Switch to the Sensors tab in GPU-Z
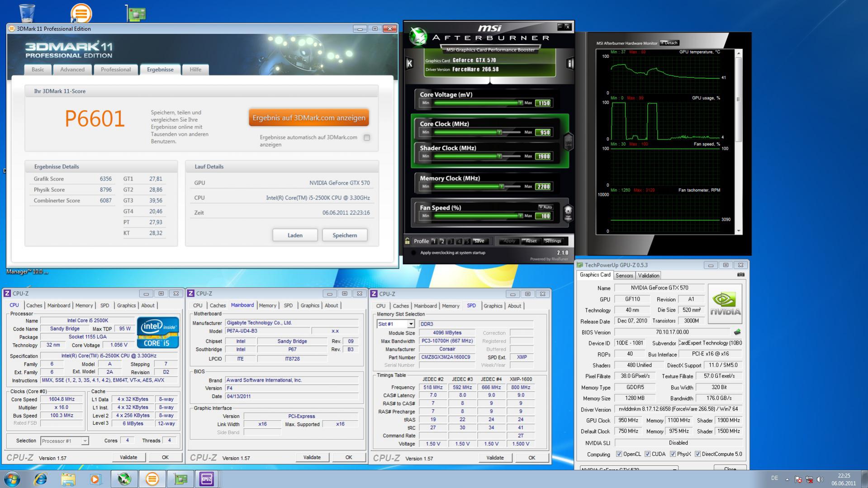This screenshot has height=488, width=868. click(x=624, y=275)
